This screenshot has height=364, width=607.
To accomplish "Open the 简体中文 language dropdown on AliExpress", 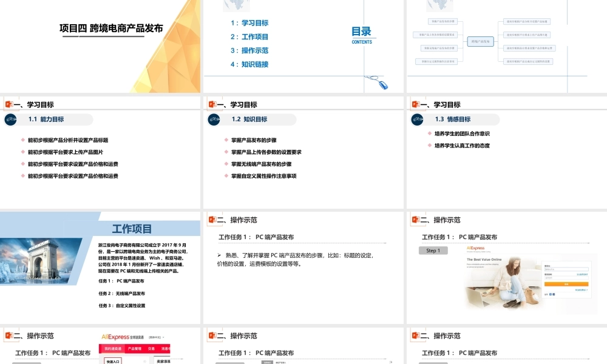I will coord(155,337).
